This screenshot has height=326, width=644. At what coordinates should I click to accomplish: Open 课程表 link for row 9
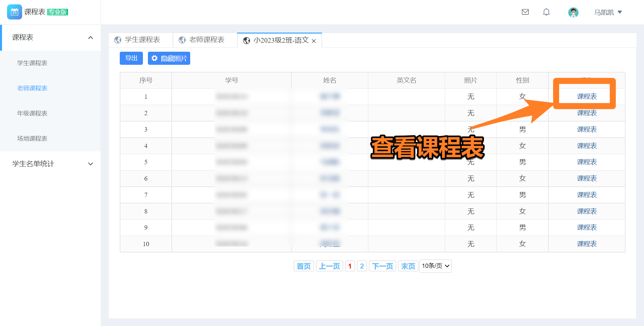[587, 228]
